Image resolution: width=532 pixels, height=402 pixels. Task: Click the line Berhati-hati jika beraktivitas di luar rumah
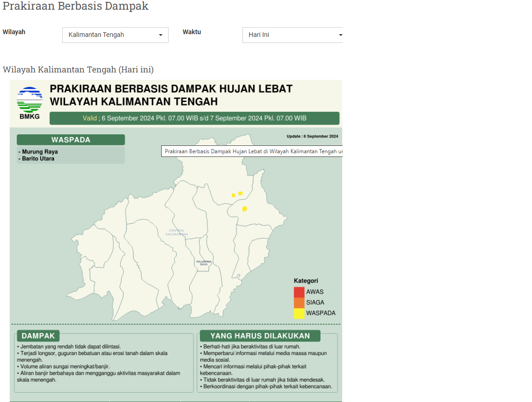click(x=250, y=347)
